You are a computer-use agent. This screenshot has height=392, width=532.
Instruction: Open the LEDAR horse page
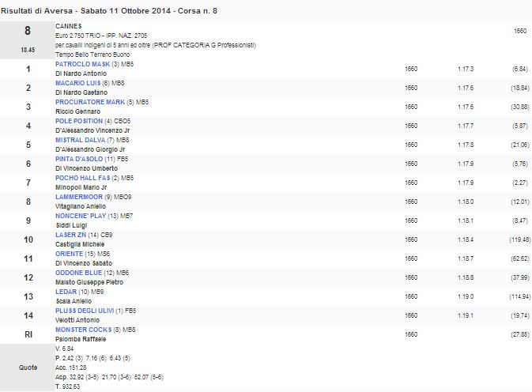point(66,292)
